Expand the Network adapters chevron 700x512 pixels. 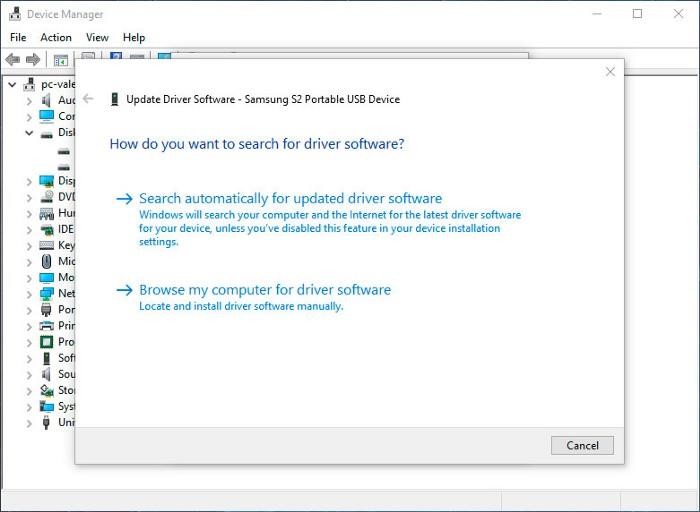click(29, 295)
